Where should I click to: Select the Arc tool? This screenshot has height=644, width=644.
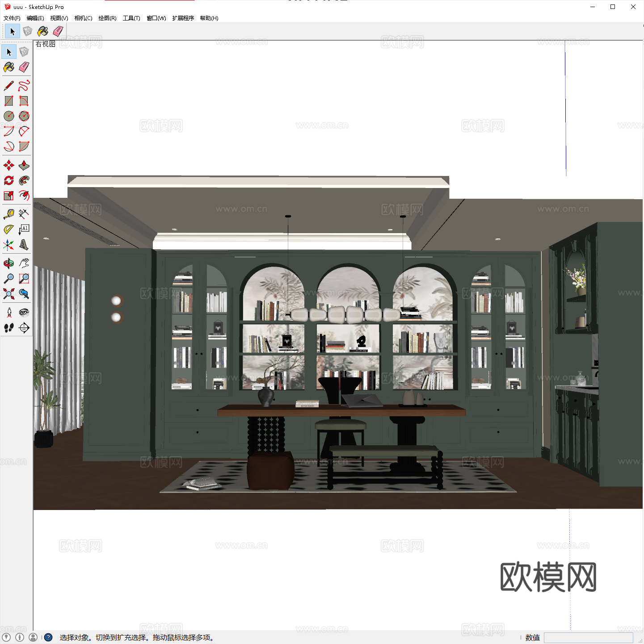tap(9, 131)
